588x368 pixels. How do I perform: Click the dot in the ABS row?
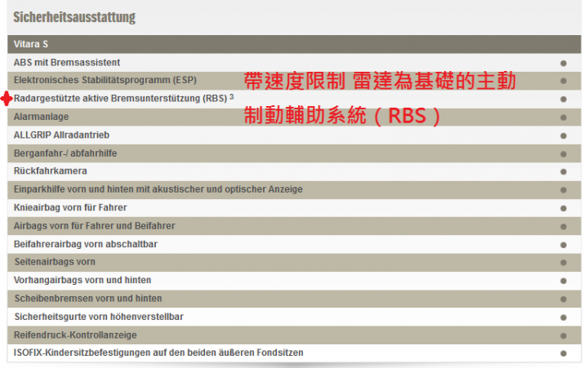(563, 64)
